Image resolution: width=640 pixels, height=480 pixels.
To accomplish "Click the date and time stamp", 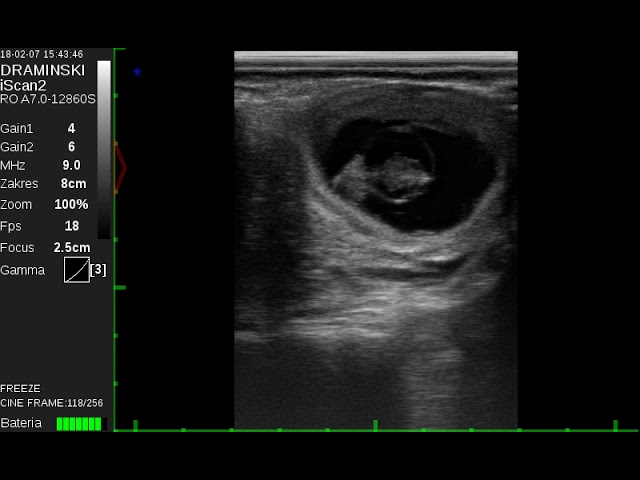I will point(42,54).
